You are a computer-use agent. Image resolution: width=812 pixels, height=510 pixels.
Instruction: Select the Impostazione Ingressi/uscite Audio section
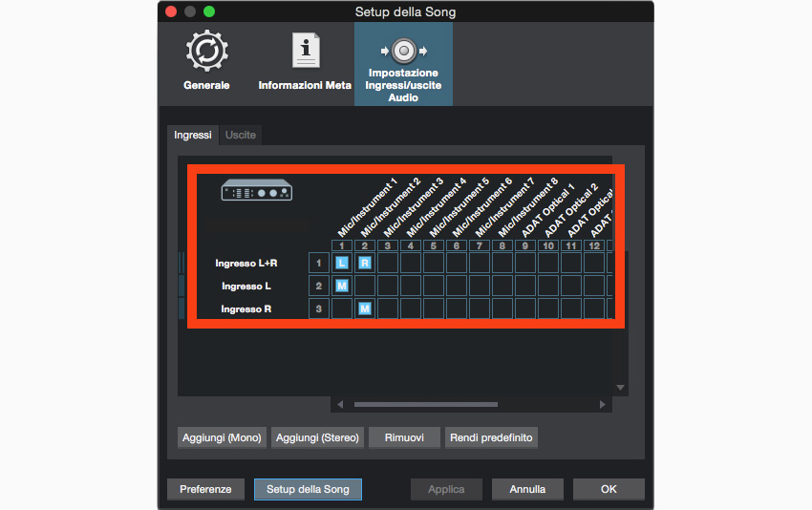403,63
